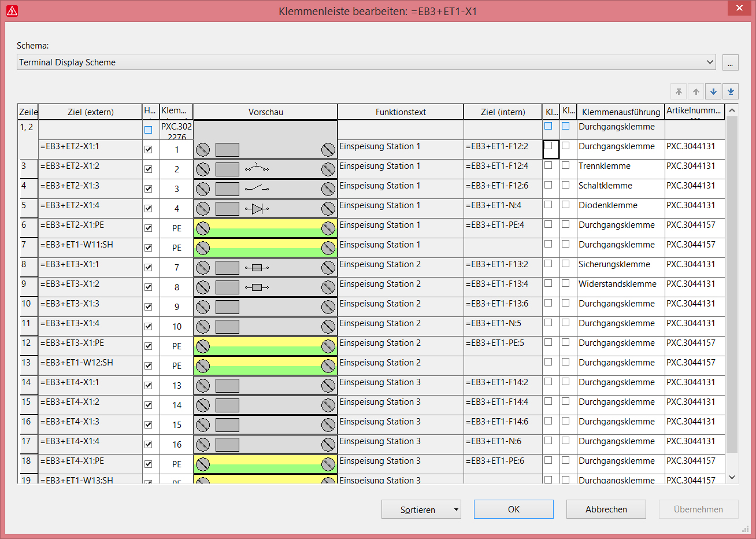Uncheck the checkbox for =EB3+ET4-X1:1
The image size is (756, 539).
click(149, 386)
